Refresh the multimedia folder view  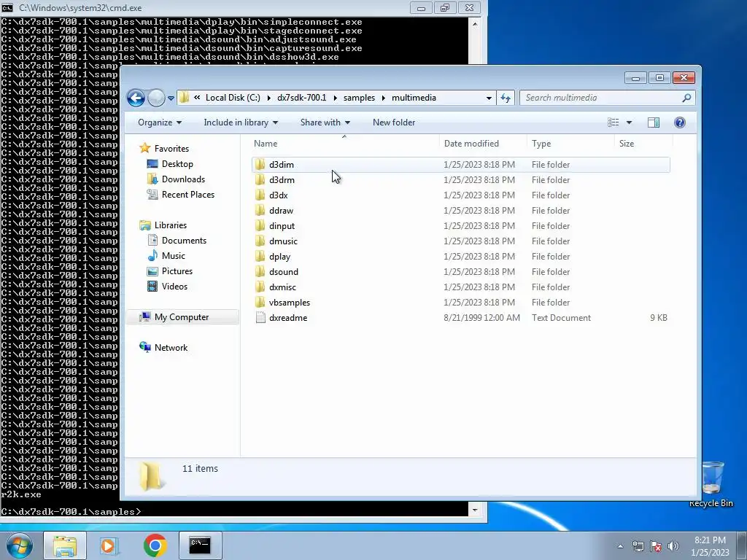[506, 98]
